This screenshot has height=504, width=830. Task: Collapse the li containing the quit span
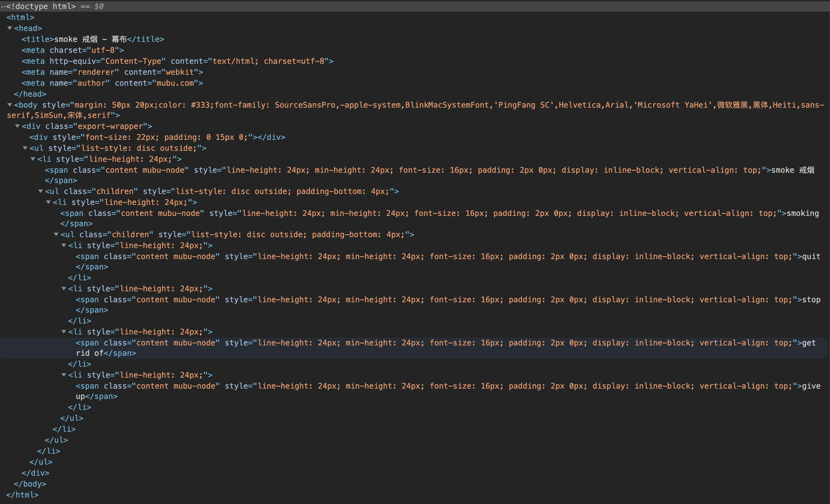pyautogui.click(x=64, y=246)
